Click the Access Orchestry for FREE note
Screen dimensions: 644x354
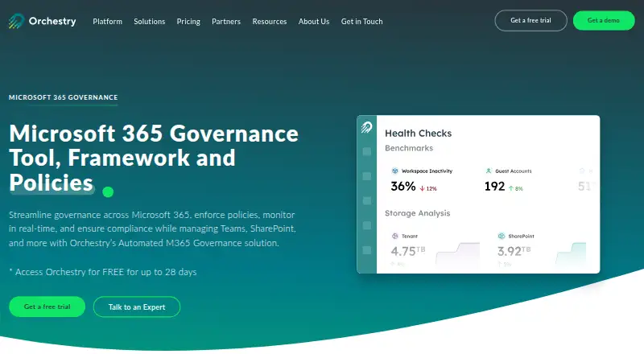[103, 272]
